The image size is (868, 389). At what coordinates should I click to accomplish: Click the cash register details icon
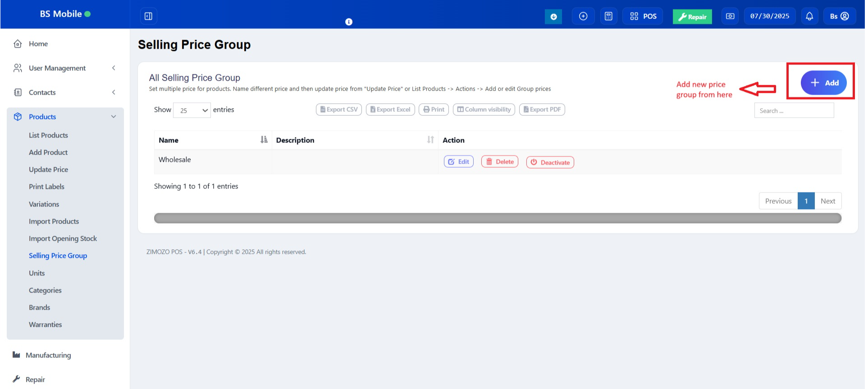click(x=730, y=16)
